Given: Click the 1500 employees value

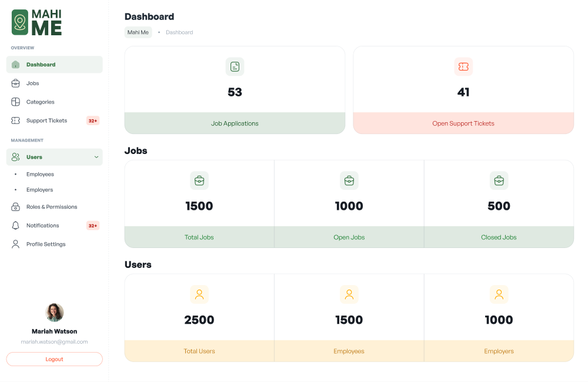Looking at the screenshot, I should (x=349, y=320).
